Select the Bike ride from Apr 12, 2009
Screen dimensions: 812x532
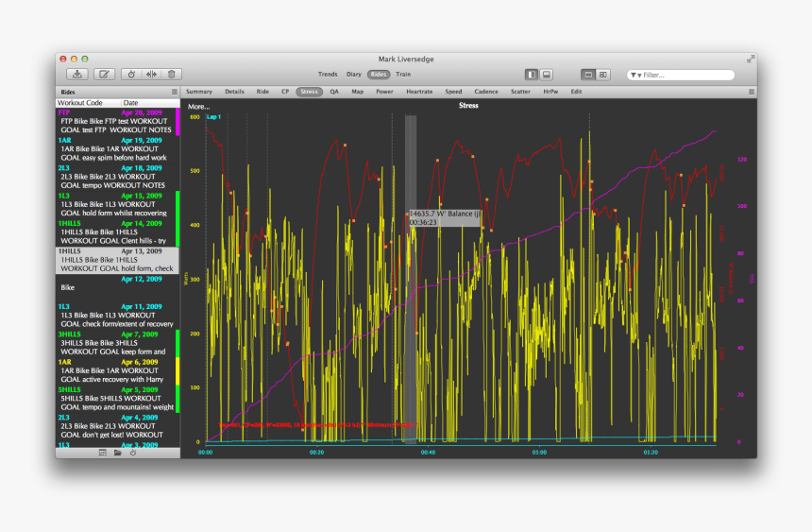(x=118, y=288)
